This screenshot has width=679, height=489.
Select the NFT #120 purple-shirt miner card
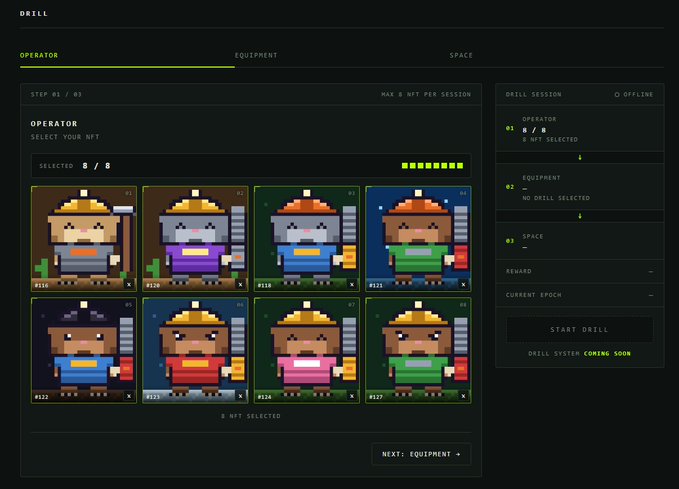195,239
